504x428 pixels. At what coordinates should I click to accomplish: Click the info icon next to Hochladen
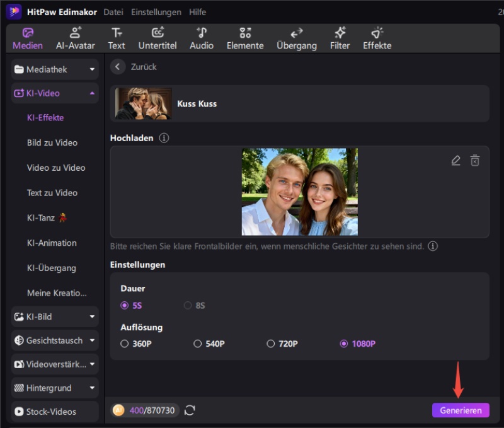click(x=164, y=138)
